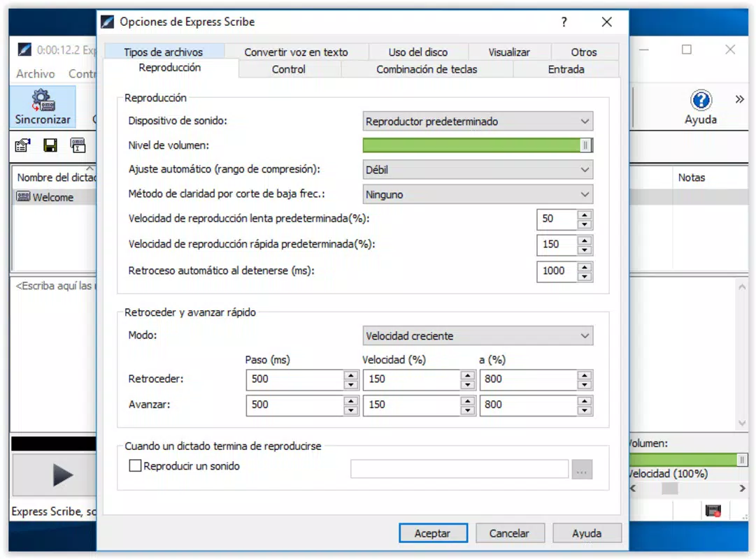Open the Ayuda help icon in main window
The height and width of the screenshot is (559, 756).
click(x=701, y=107)
